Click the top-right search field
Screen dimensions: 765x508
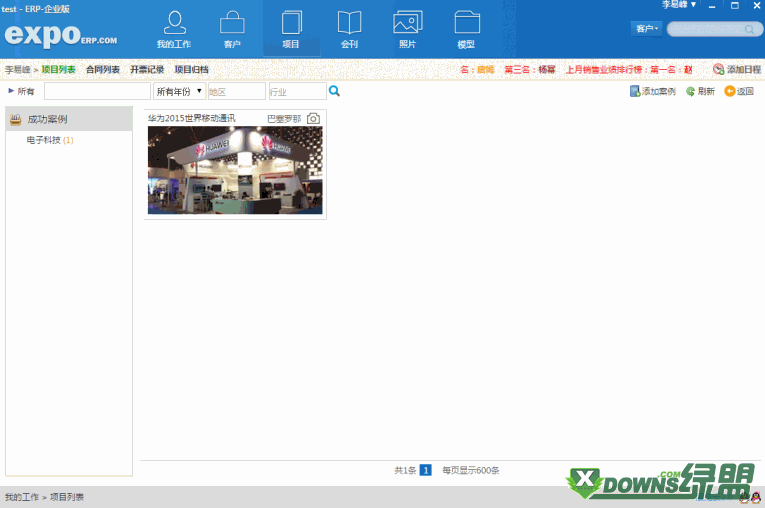pos(714,29)
